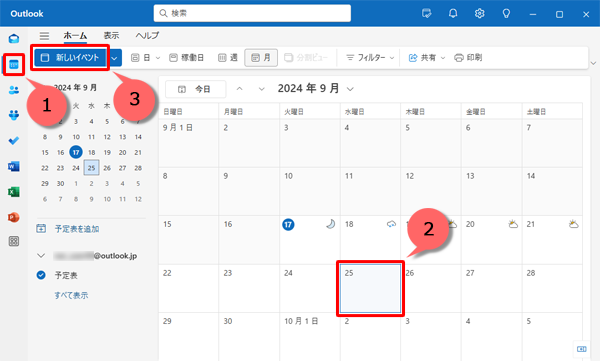Image resolution: width=600 pixels, height=361 pixels.
Task: Open the side panel toggle icon at bottom right
Action: pos(582,349)
